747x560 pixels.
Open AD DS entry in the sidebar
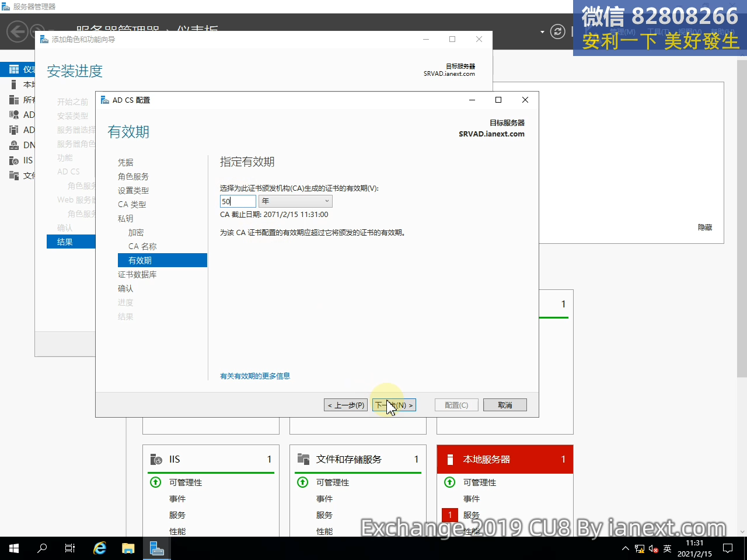tap(22, 130)
